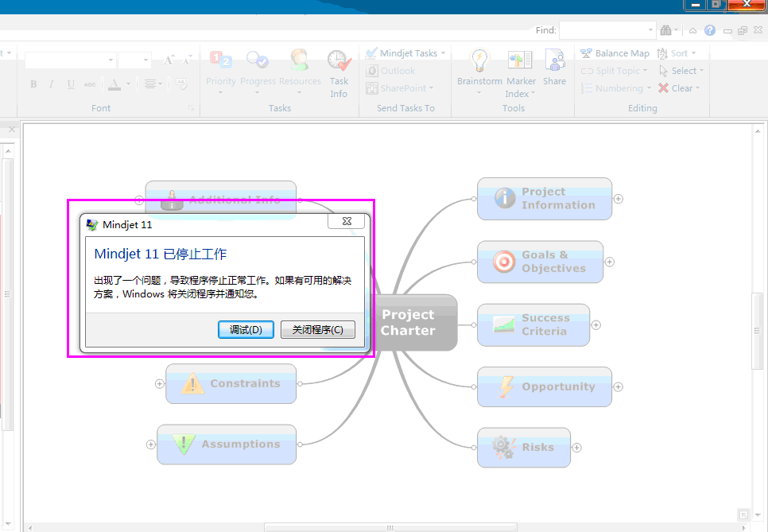Open the Split Topic dropdown
This screenshot has height=532, width=768.
tap(615, 71)
